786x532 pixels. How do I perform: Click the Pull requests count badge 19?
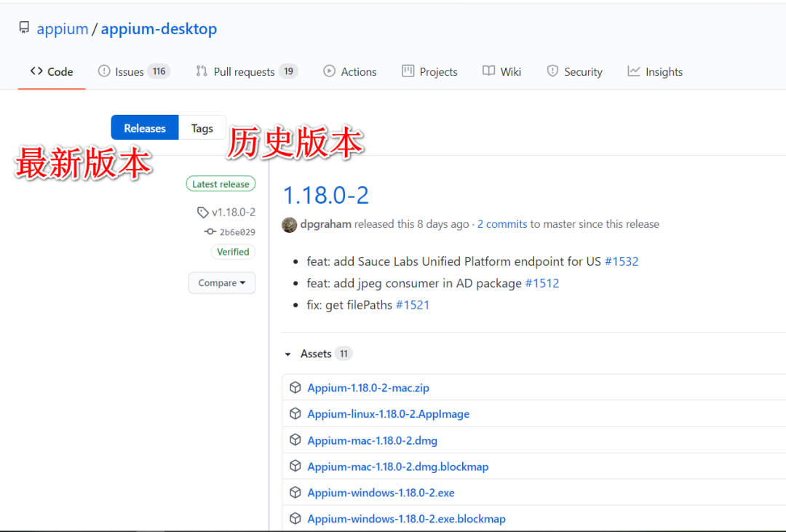point(289,72)
